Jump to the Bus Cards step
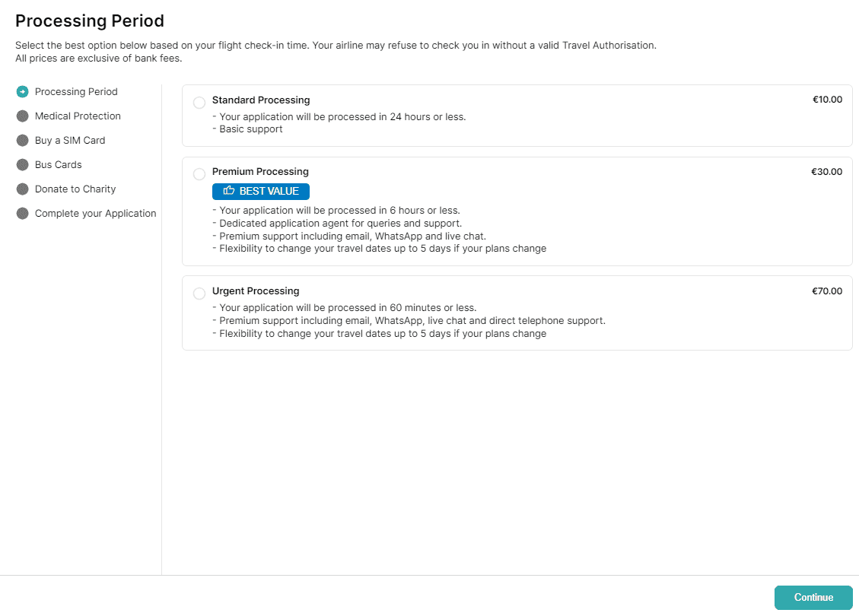 [58, 165]
